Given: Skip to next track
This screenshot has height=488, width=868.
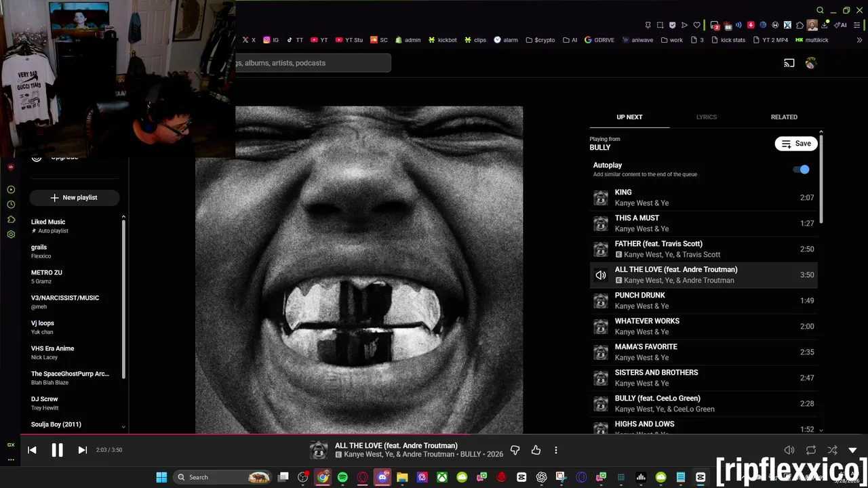Looking at the screenshot, I should pyautogui.click(x=82, y=450).
